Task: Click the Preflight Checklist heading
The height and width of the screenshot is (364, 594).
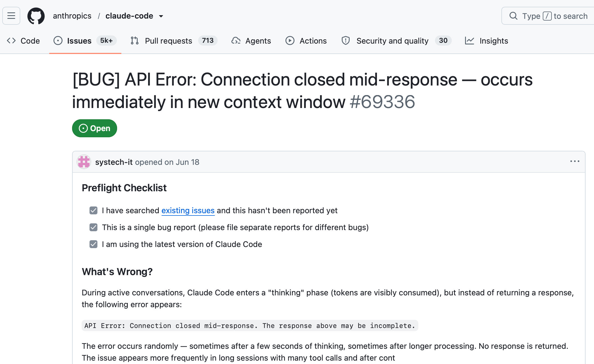Action: pyautogui.click(x=124, y=188)
